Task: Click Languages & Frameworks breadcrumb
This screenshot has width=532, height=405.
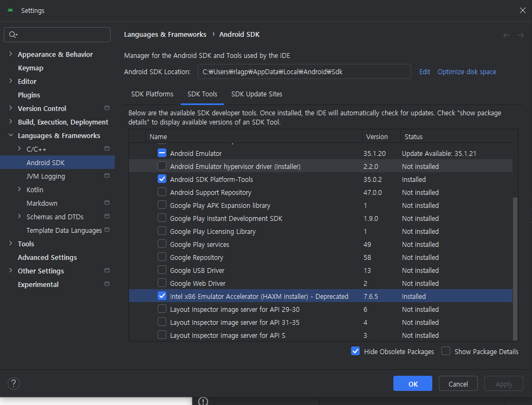Action: click(x=165, y=35)
